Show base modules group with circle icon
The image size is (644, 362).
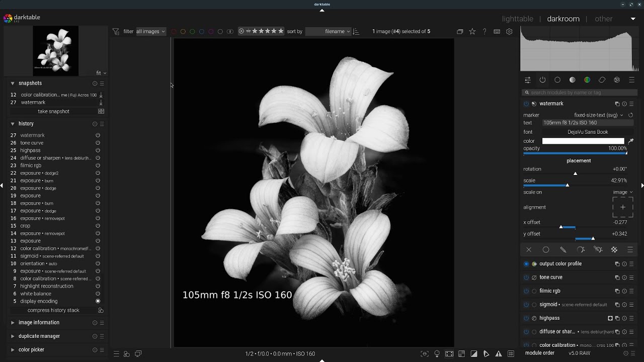(557, 80)
